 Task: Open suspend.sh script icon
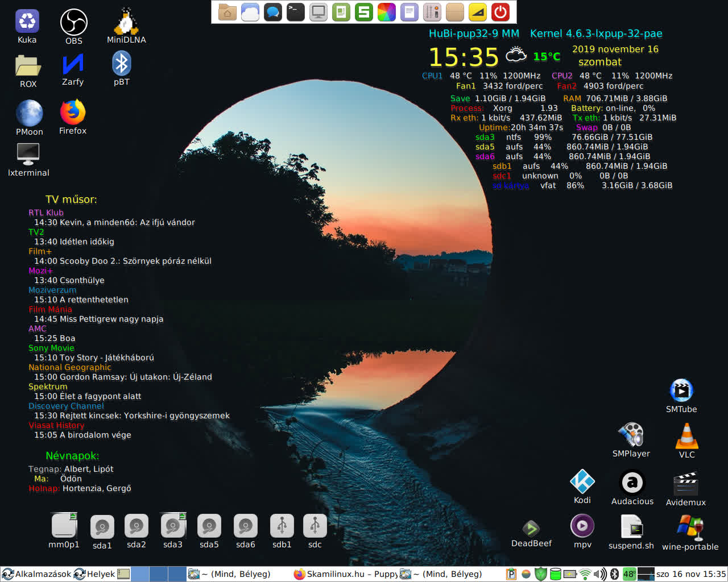coord(631,526)
